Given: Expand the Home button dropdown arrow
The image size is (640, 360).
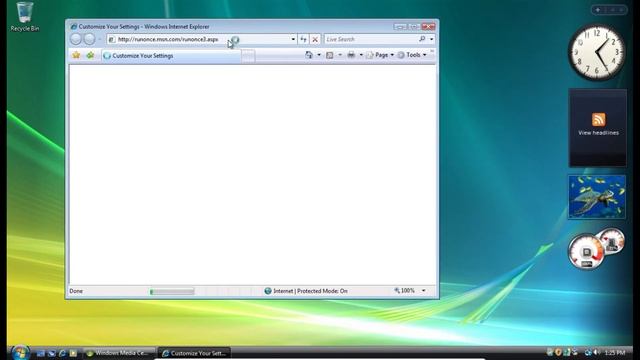Looking at the screenshot, I should point(319,55).
